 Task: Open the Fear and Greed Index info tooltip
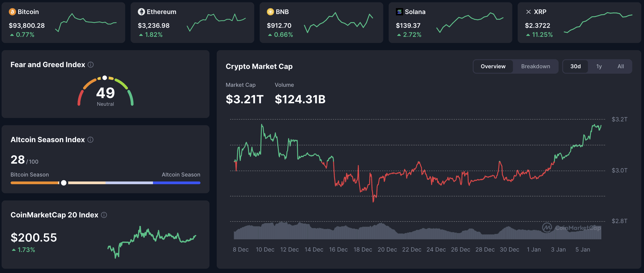pos(91,64)
